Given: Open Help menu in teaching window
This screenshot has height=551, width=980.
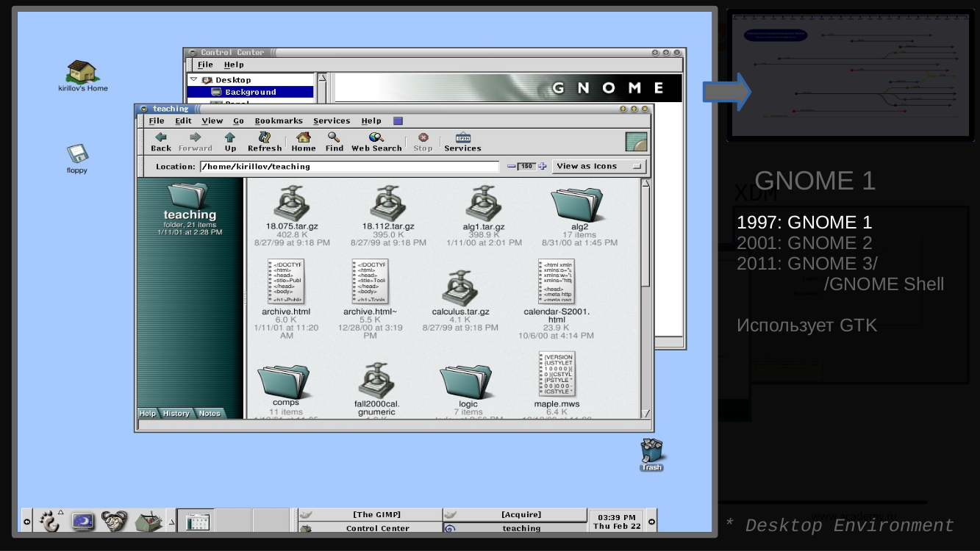Looking at the screenshot, I should click(x=371, y=120).
